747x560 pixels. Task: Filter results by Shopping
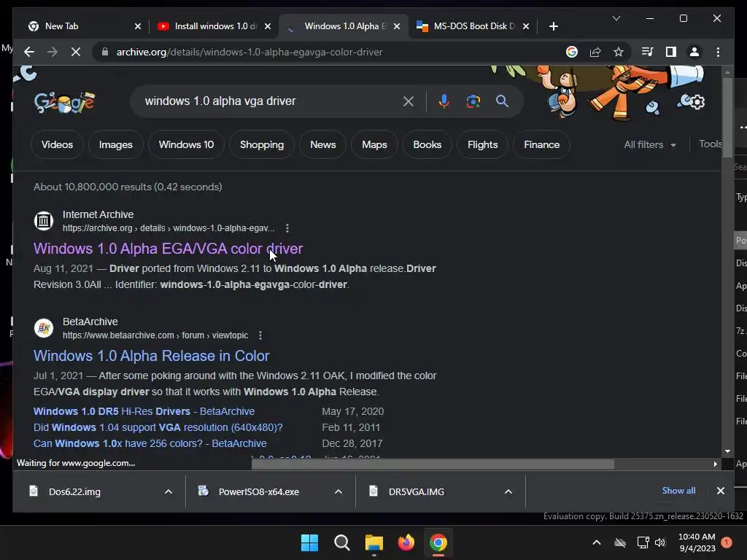(x=262, y=145)
